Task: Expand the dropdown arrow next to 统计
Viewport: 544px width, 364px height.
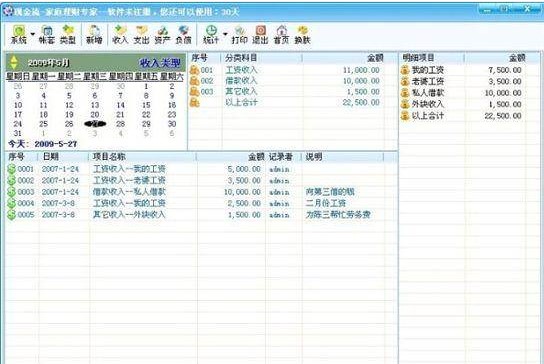Action: pos(225,34)
